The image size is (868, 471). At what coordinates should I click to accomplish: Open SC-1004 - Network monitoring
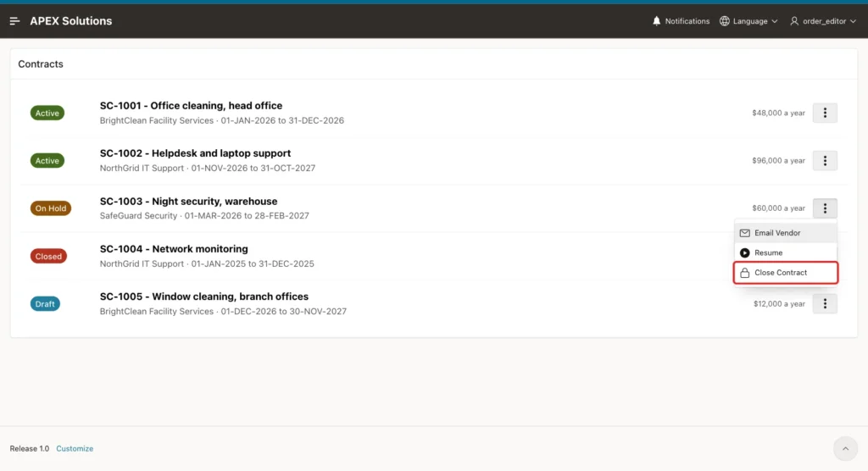[174, 249]
